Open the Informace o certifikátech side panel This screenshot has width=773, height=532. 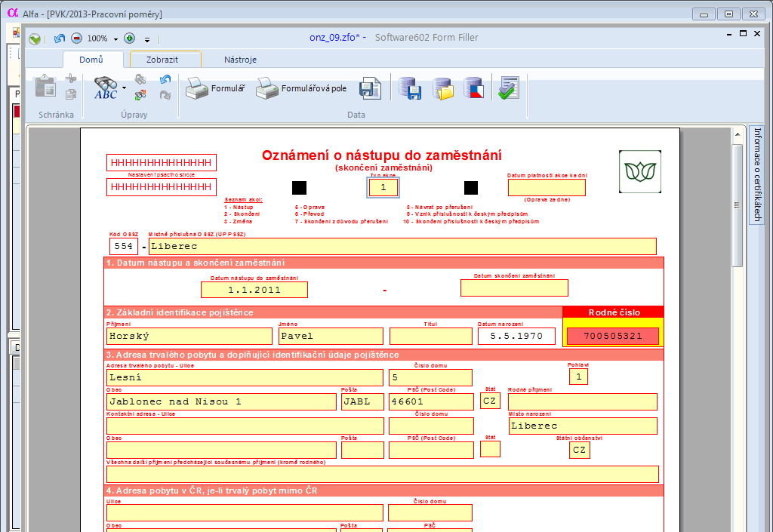click(757, 174)
